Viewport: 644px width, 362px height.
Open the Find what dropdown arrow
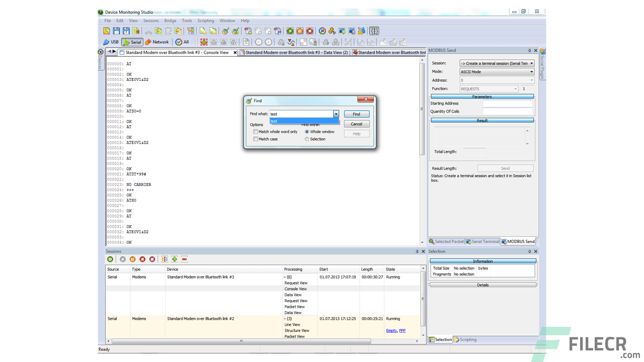336,114
